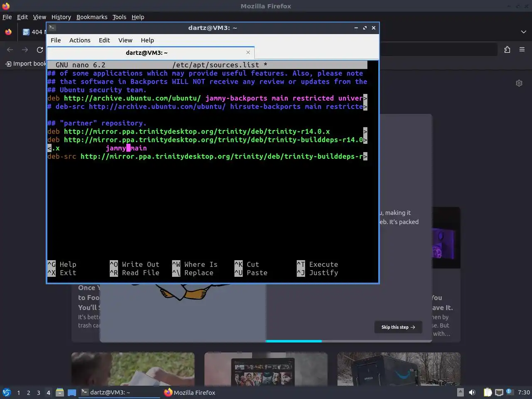Click ^G Help shortcut in nano

pyautogui.click(x=62, y=264)
